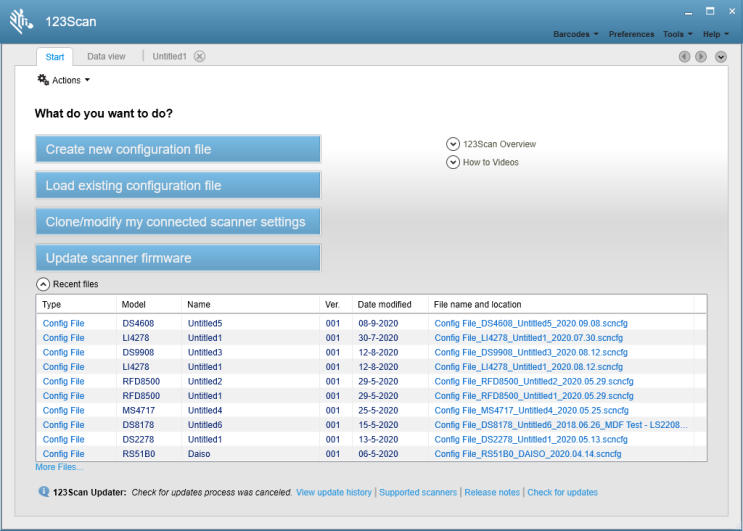
Task: Open the Tools menu
Action: [677, 34]
